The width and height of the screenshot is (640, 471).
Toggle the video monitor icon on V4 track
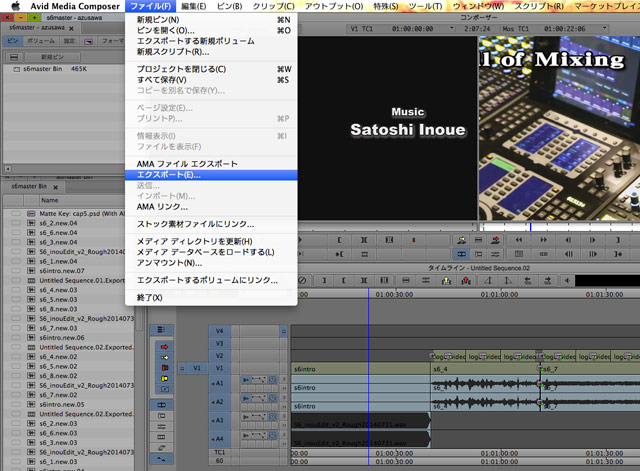284,331
